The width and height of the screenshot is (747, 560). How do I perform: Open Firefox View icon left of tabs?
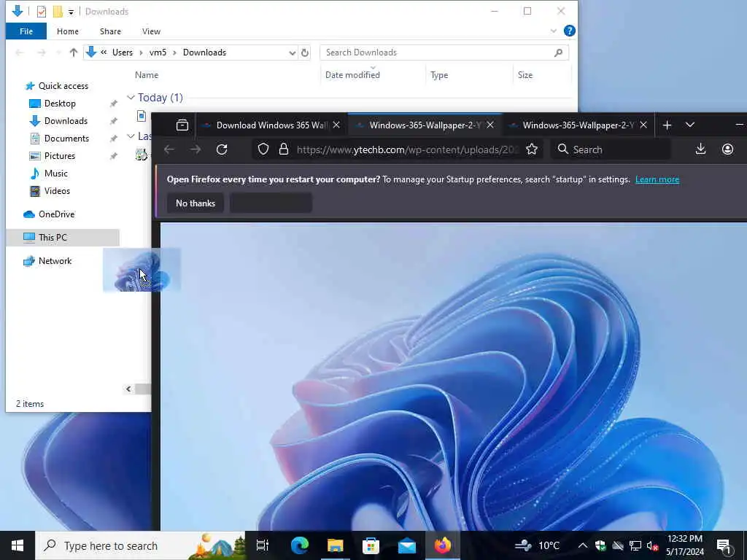(x=182, y=125)
